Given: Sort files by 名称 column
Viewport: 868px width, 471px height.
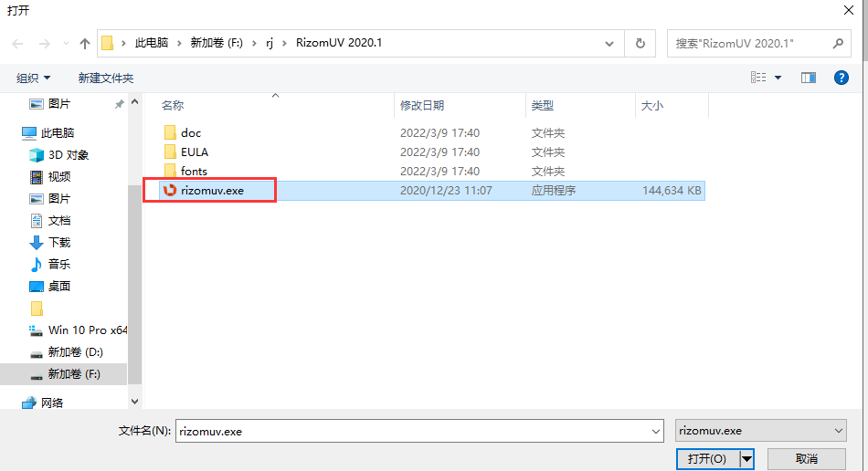Looking at the screenshot, I should (x=172, y=105).
